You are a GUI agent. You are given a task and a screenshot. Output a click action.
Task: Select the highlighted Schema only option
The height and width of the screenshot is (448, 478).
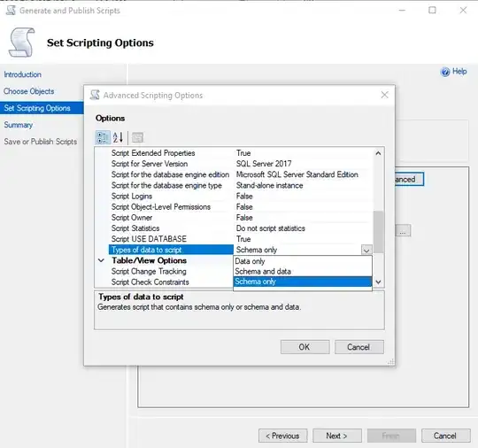click(x=303, y=282)
